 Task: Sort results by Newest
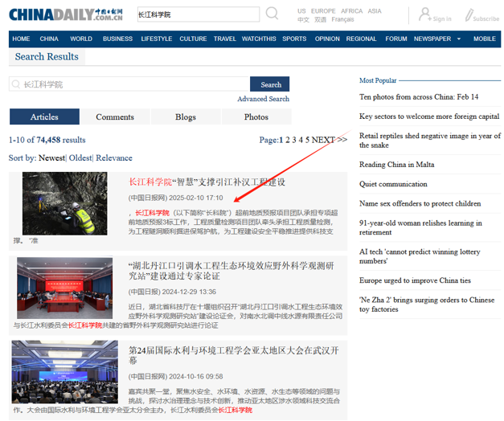click(51, 157)
